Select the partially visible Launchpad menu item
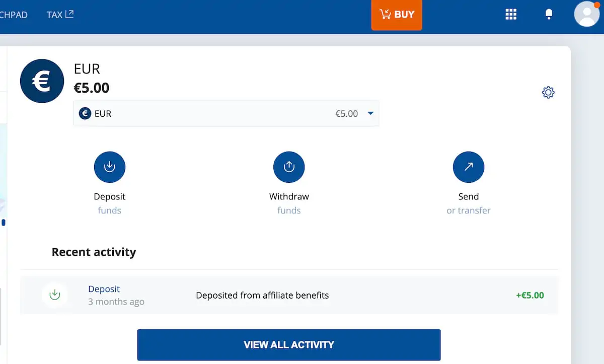604x364 pixels. [x=13, y=15]
